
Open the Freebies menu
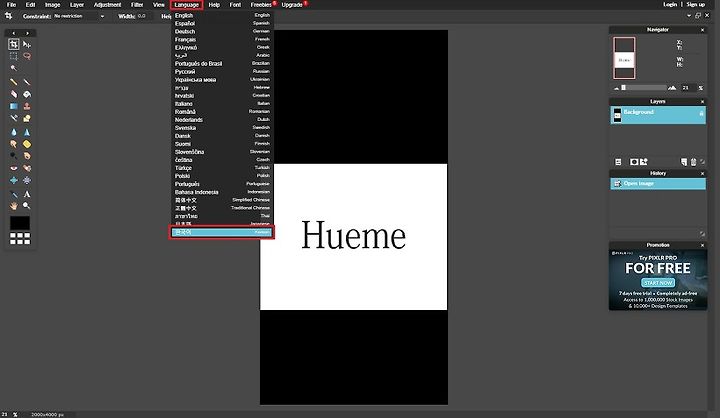coord(261,5)
